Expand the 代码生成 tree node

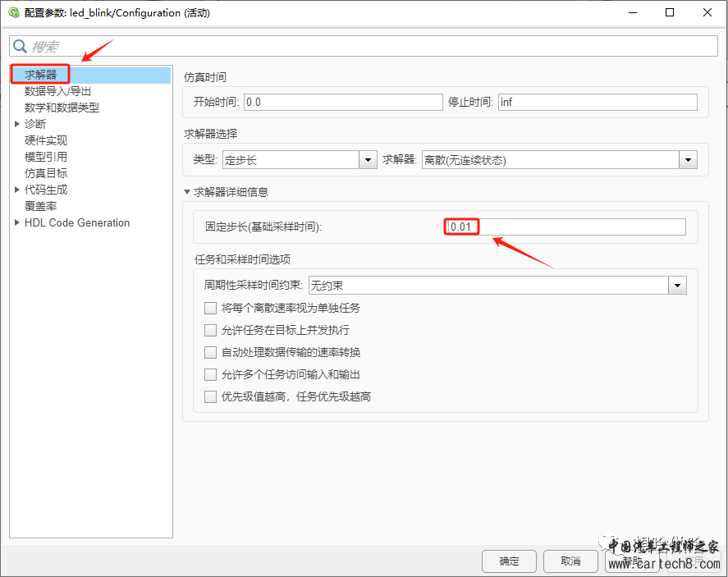tap(16, 190)
